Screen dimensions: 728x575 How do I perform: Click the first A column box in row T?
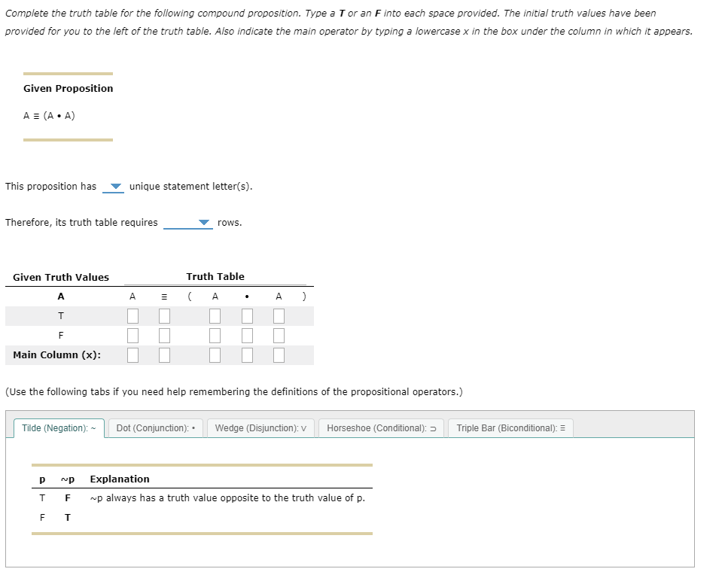pyautogui.click(x=133, y=315)
